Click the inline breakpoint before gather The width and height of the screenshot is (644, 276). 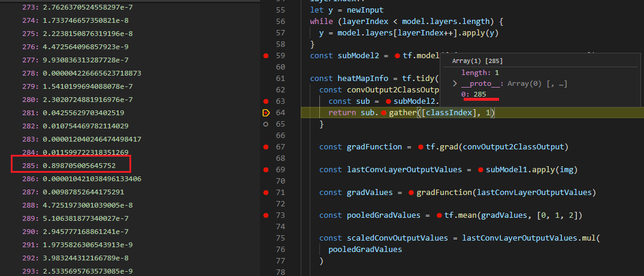[383, 113]
